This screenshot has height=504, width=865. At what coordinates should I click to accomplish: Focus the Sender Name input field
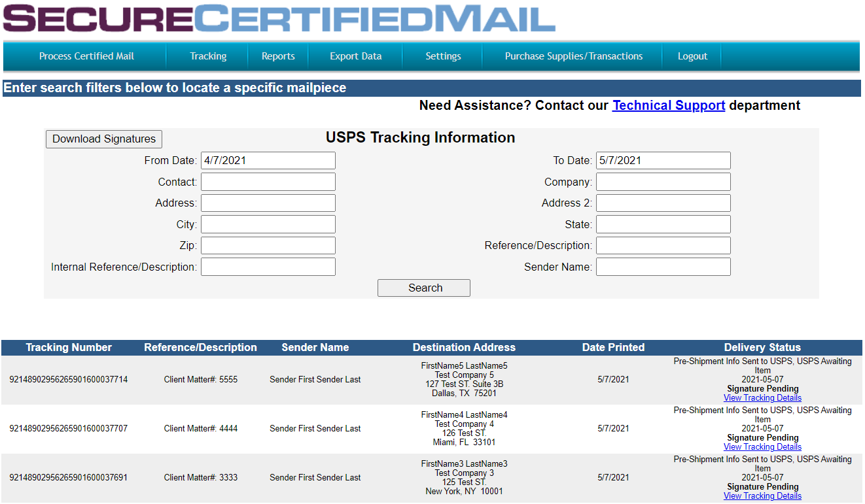click(x=663, y=267)
